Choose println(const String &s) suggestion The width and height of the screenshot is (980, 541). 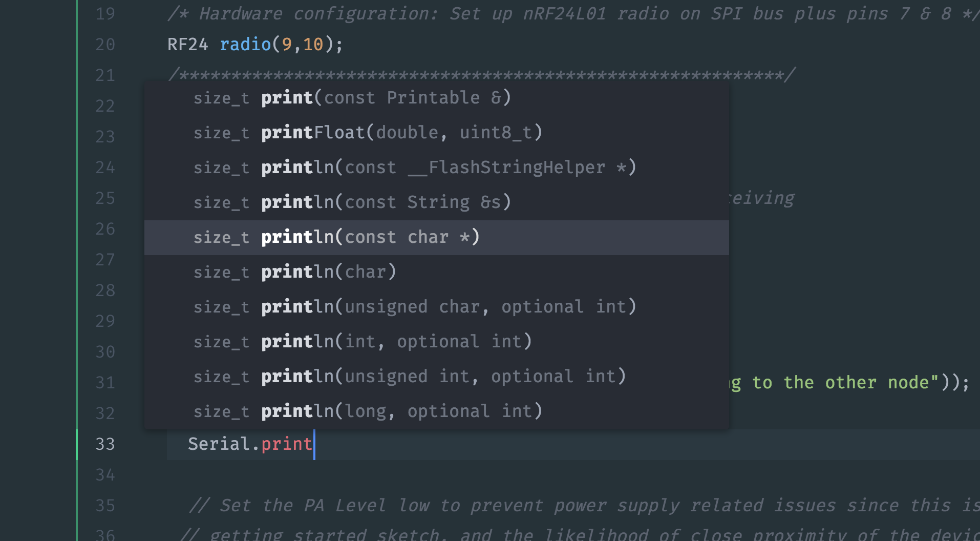436,202
